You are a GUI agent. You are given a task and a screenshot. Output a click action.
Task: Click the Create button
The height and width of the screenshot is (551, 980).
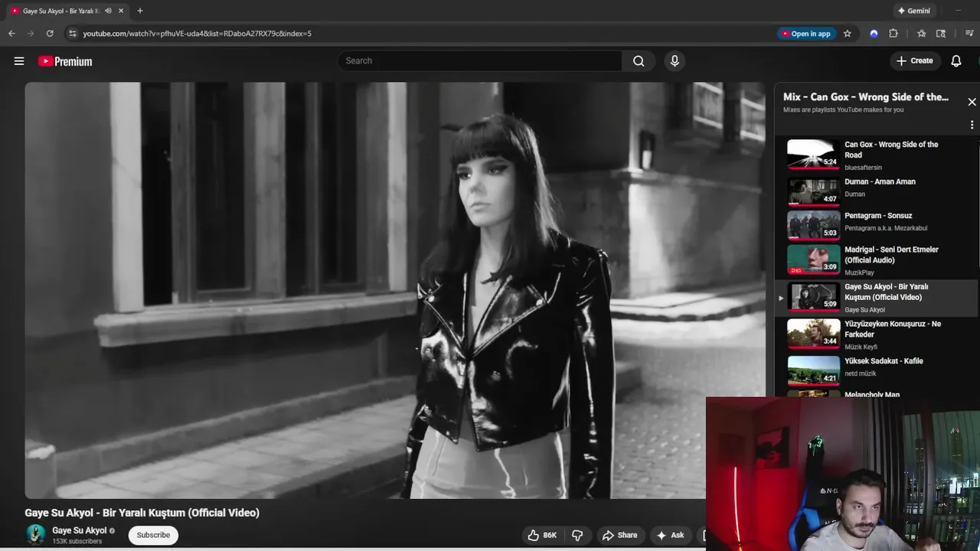[915, 61]
